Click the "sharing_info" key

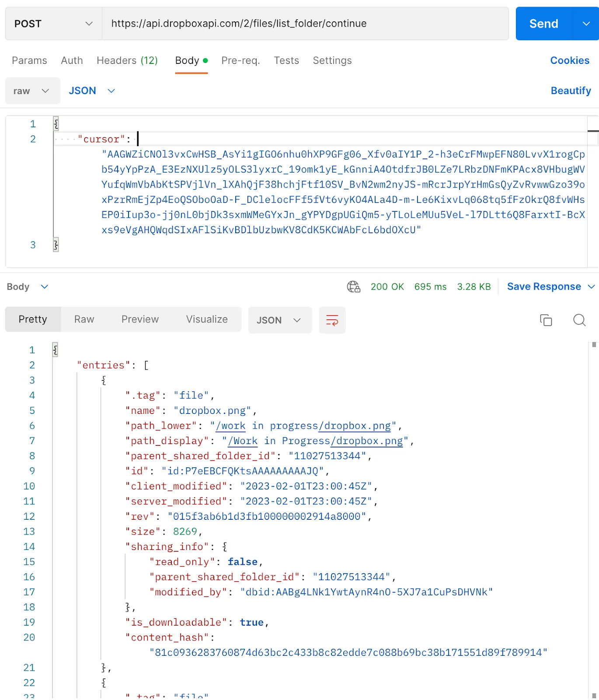167,547
